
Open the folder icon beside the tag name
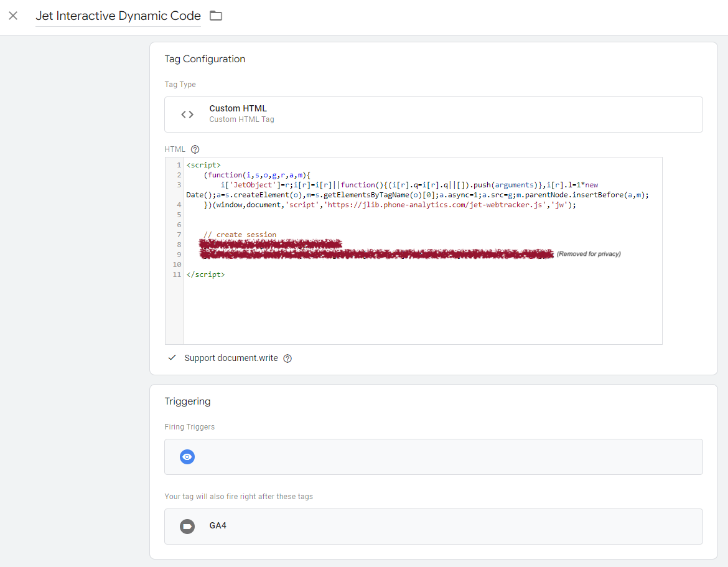(216, 16)
